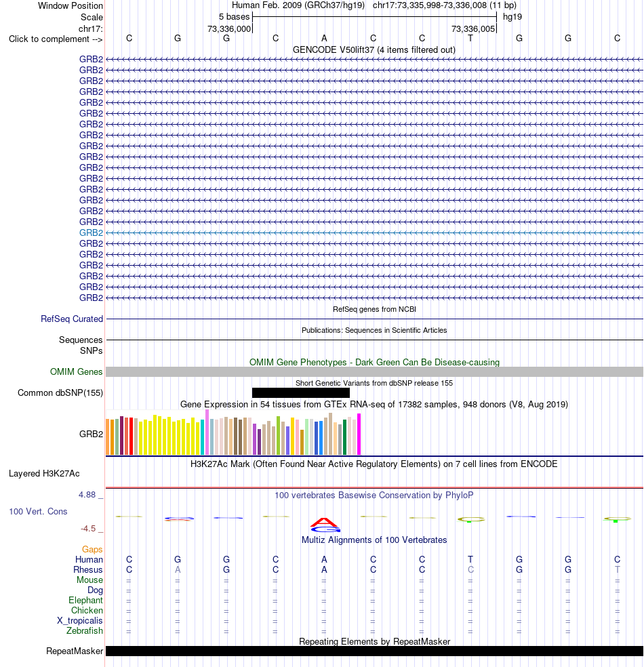
Task: Click 'OMIM Gene Phenotypes' green track title
Action: pyautogui.click(x=374, y=363)
